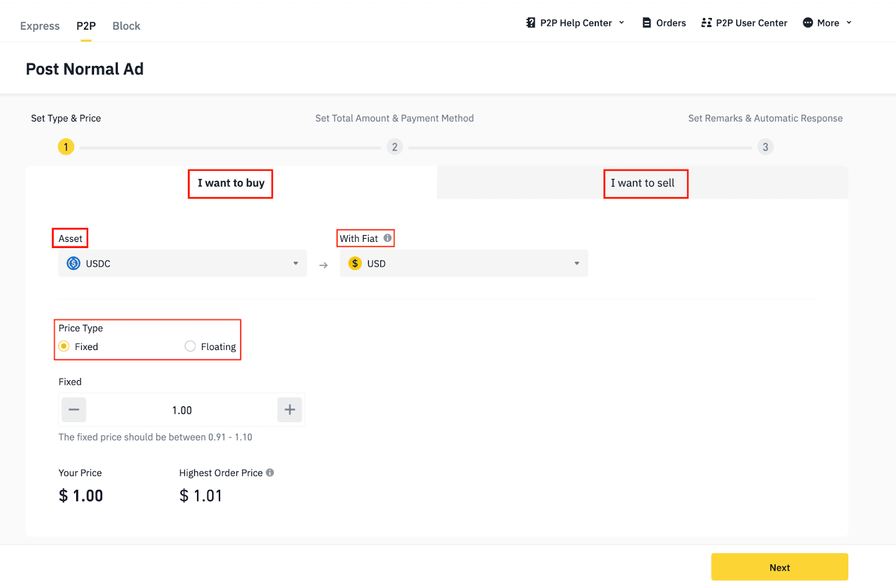The image size is (896, 588).
Task: Switch to the Express tab
Action: coord(40,26)
